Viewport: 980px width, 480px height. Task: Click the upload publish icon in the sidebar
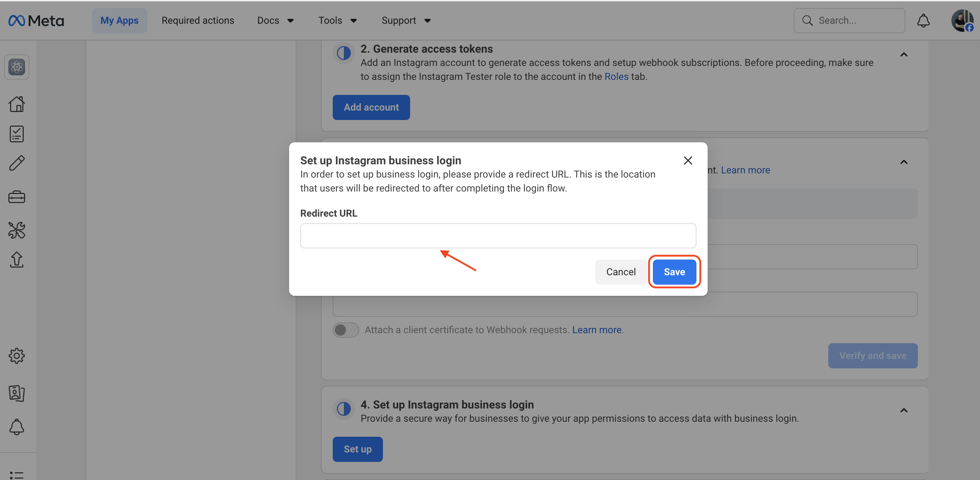(x=17, y=260)
